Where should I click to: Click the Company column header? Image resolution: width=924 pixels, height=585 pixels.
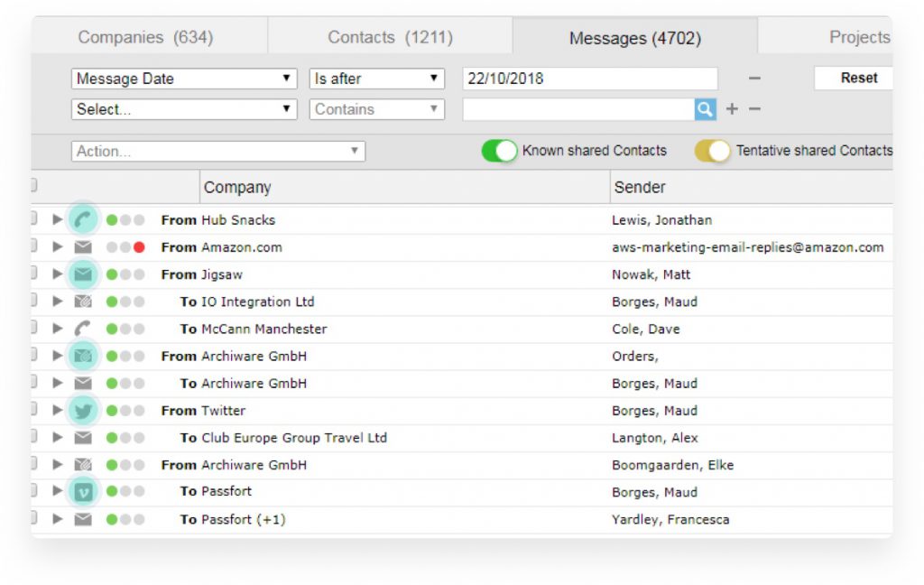pos(405,187)
